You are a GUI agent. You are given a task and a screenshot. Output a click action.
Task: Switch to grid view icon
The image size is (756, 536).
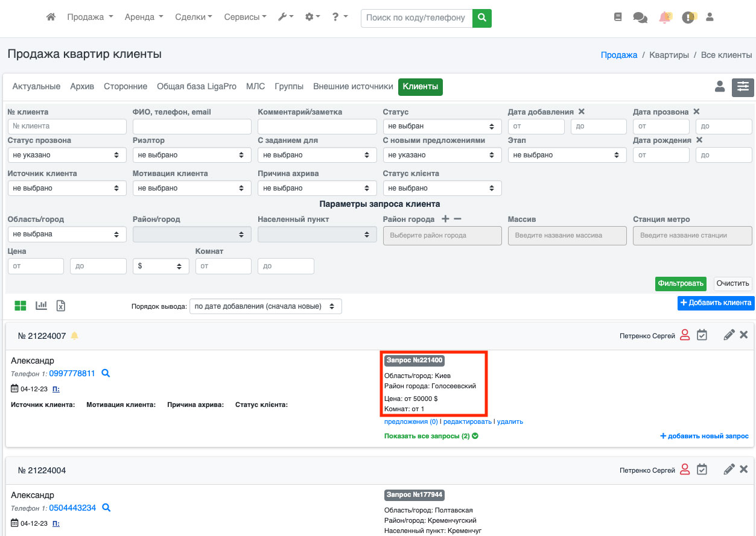(21, 306)
